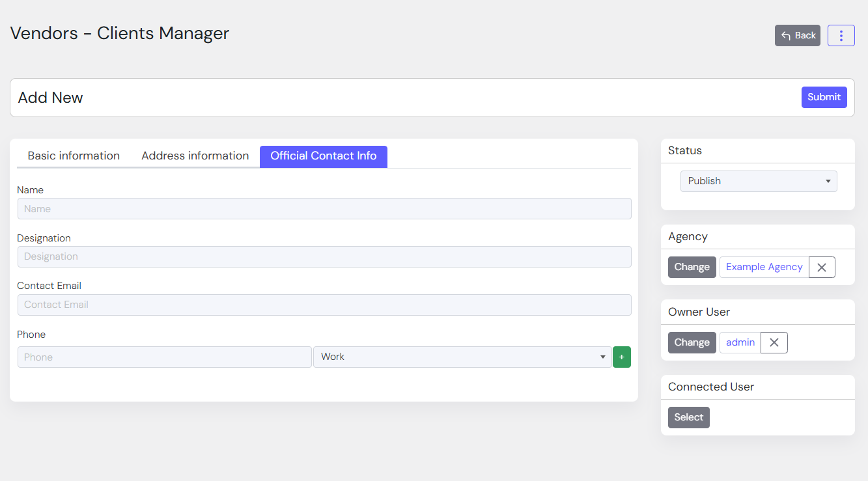Click the Contact Email input field
Image resolution: width=868 pixels, height=481 pixels.
pos(324,305)
